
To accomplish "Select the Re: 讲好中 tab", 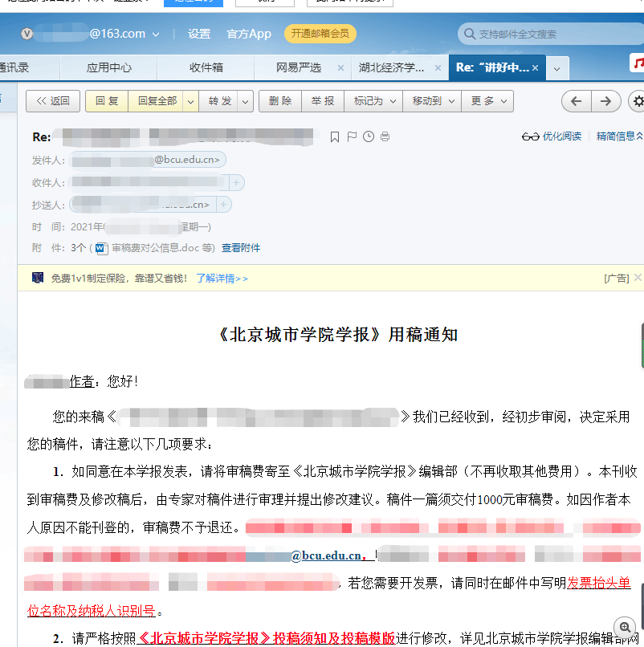I will (x=492, y=67).
